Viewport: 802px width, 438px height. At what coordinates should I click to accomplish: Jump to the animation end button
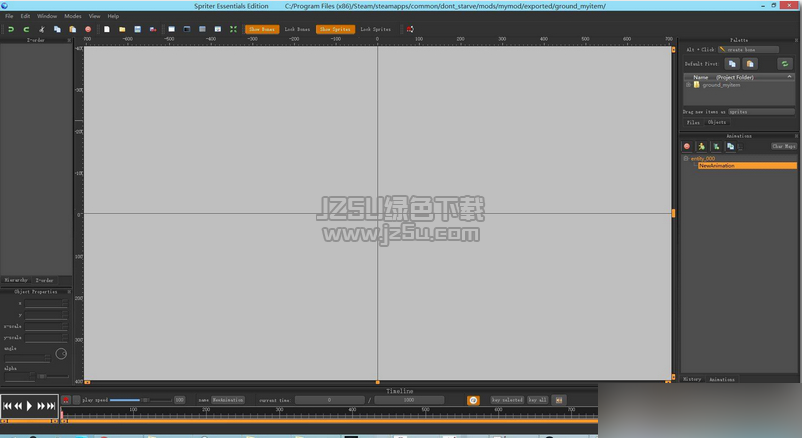(x=51, y=406)
